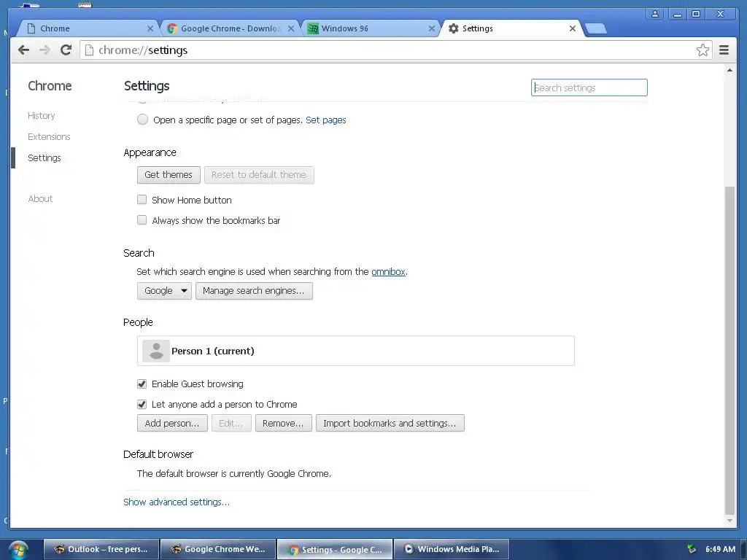Switch to the Chrome tab

point(88,28)
